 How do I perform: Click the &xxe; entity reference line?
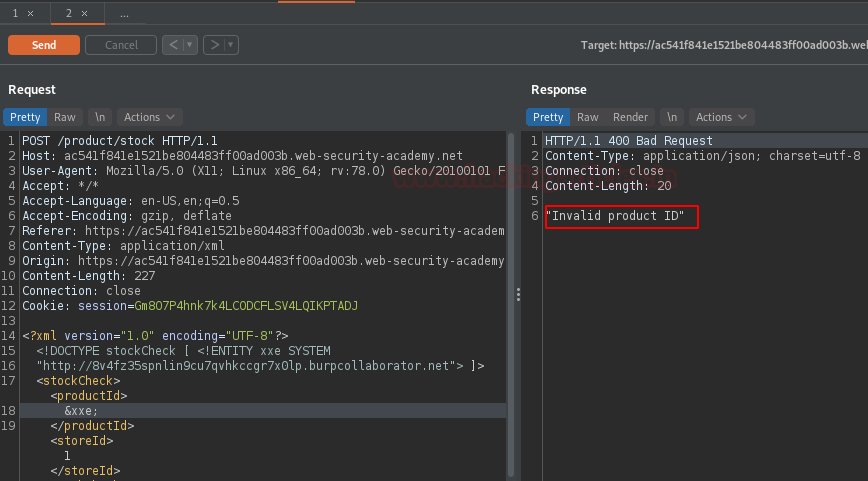81,410
